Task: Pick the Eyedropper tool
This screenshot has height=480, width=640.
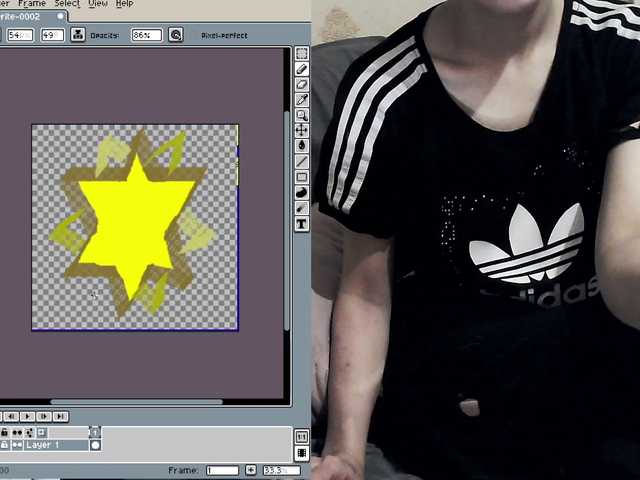Action: 302,100
